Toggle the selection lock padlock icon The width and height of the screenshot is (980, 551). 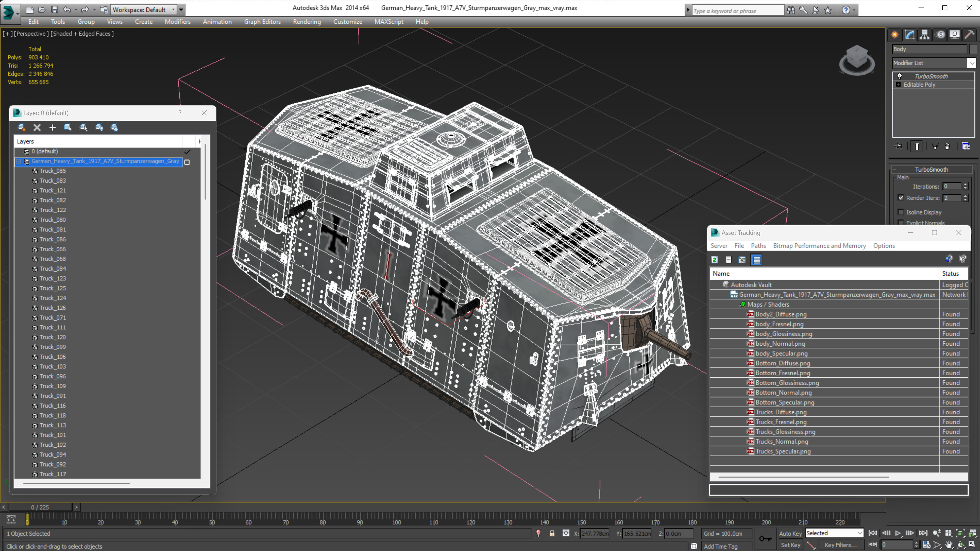tap(552, 533)
